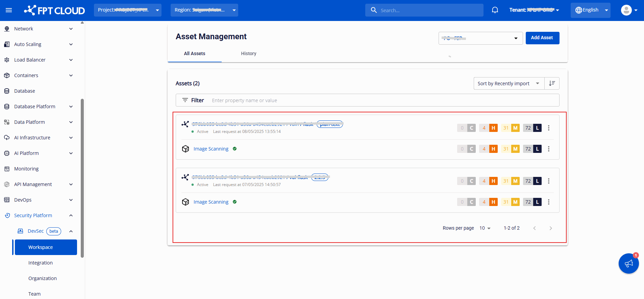This screenshot has height=299, width=644.
Task: Click the AI Platform sidebar icon
Action: (7, 153)
